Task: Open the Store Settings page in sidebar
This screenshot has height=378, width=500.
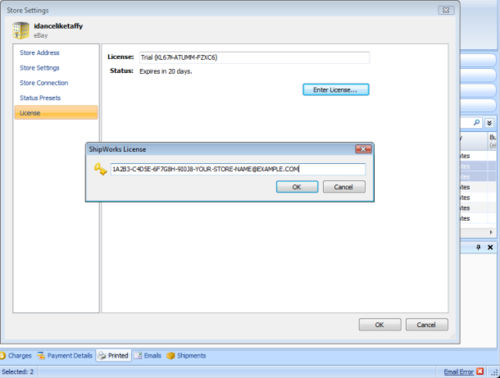Action: [39, 68]
